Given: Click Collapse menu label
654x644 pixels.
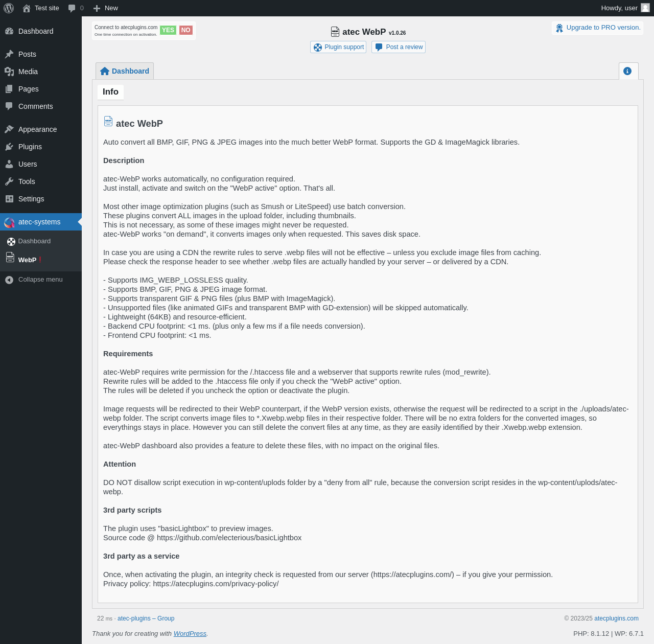Looking at the screenshot, I should point(40,280).
